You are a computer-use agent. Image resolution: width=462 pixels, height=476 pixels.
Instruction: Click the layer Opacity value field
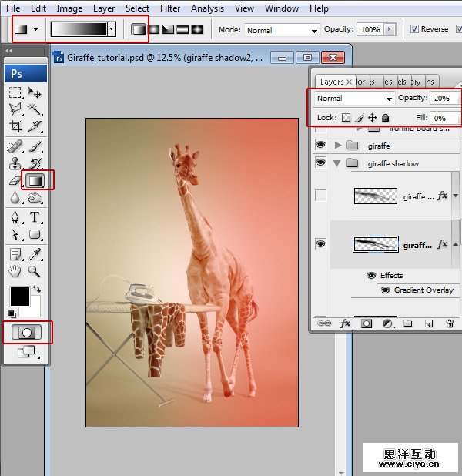(x=442, y=99)
